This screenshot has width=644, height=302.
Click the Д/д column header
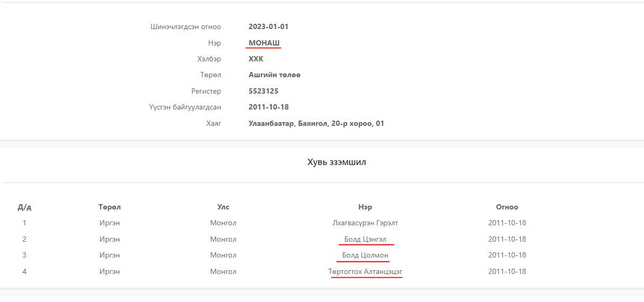tap(24, 207)
